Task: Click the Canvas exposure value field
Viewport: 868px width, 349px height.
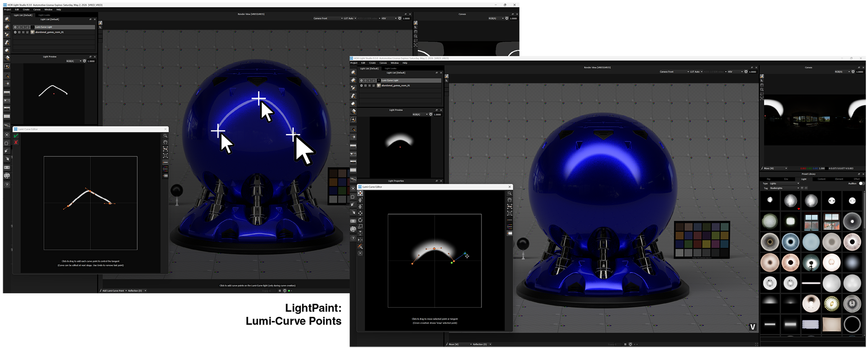Action: click(860, 72)
